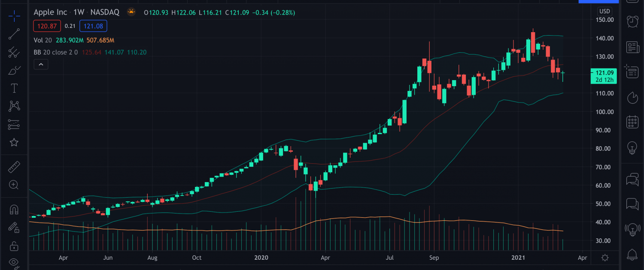Open the alerts alarm clock panel

pyautogui.click(x=632, y=21)
